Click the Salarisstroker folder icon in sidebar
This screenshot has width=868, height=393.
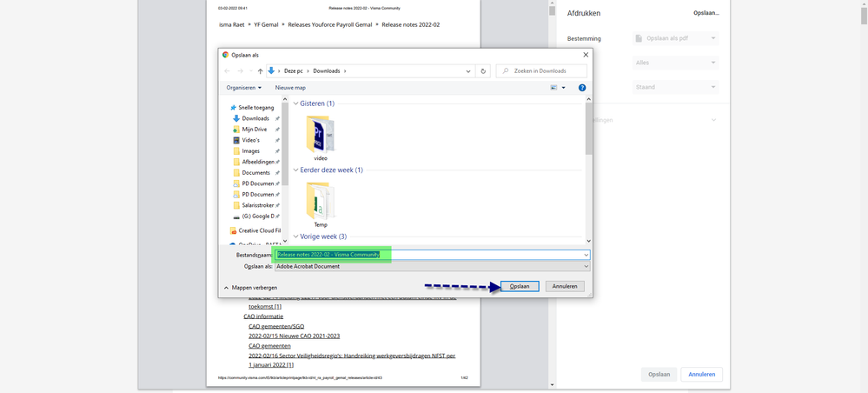[236, 205]
